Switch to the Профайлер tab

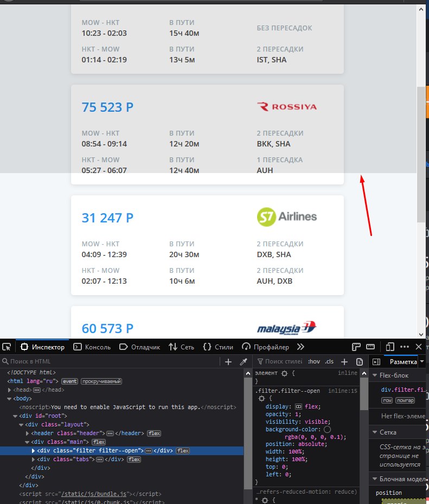point(265,347)
